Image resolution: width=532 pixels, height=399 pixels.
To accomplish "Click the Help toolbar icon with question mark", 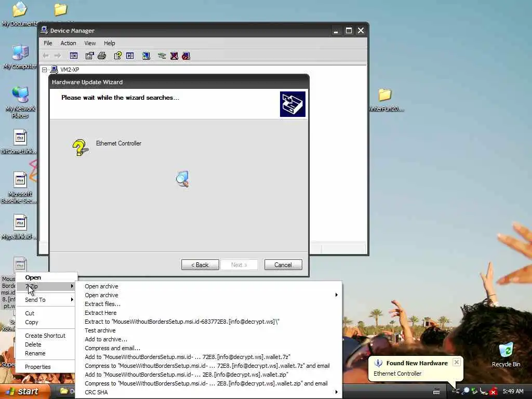I will point(118,56).
